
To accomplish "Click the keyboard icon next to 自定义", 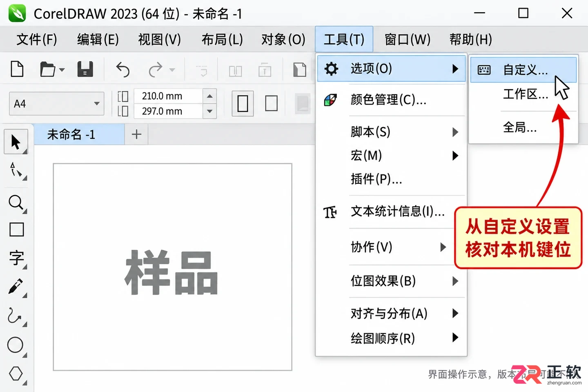I will click(x=484, y=70).
